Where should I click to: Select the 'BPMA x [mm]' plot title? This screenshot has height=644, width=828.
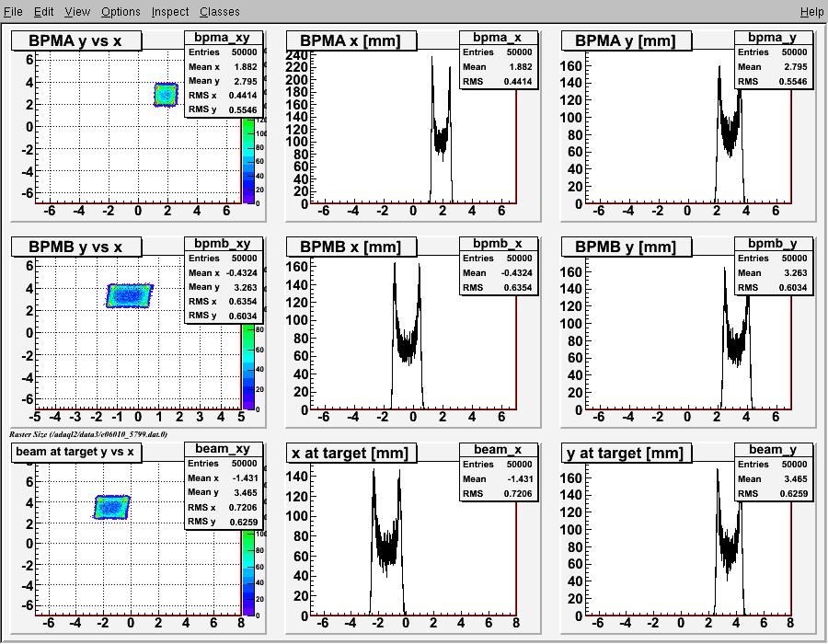[x=351, y=40]
